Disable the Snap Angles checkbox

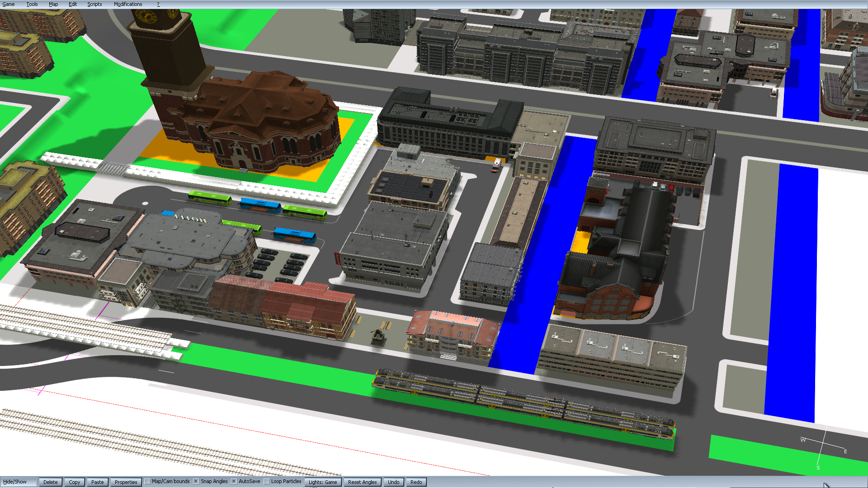(x=196, y=482)
